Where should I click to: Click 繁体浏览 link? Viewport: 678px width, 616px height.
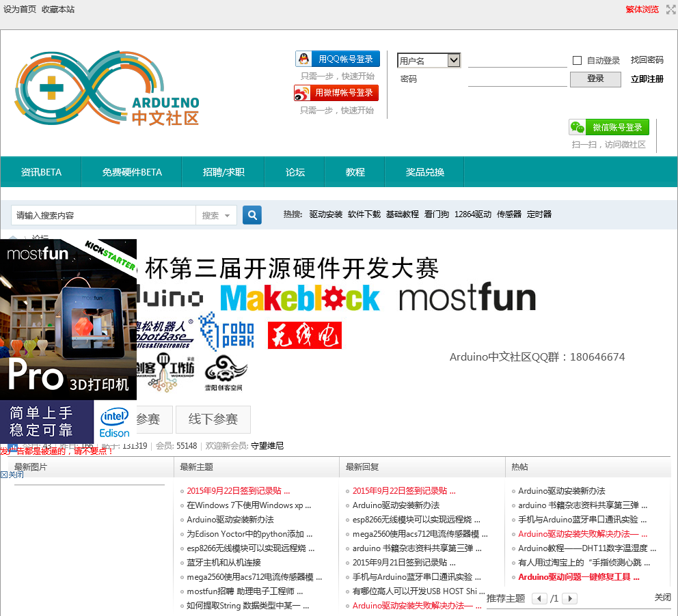tap(642, 10)
